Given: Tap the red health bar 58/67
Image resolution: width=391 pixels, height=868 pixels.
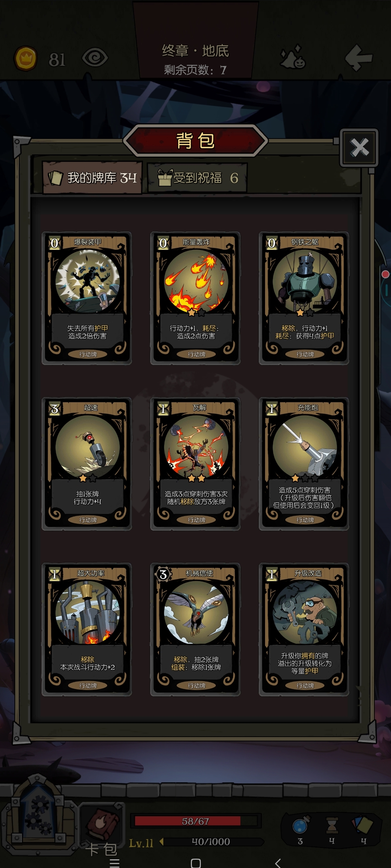Looking at the screenshot, I should pos(195,821).
